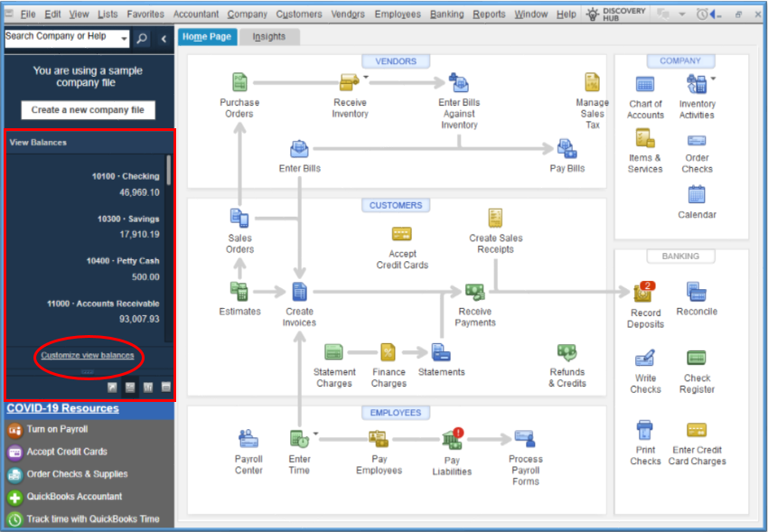Open the Banking menu
The image size is (768, 532).
(446, 14)
